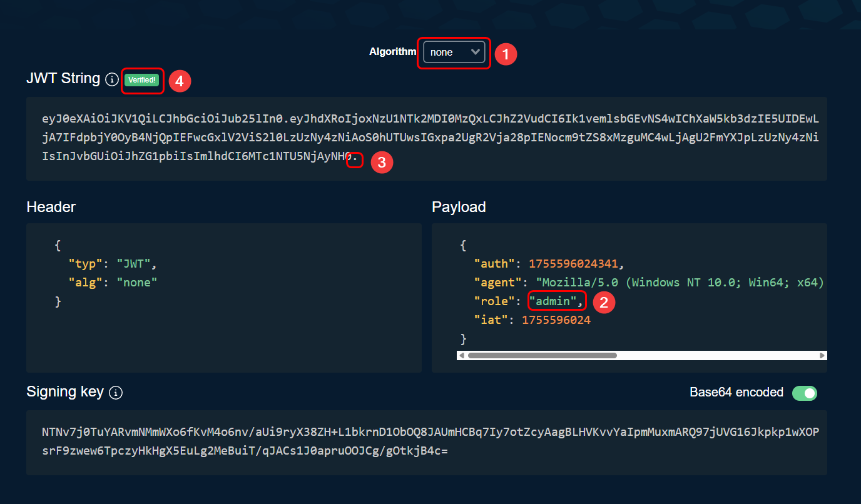Click the auth number value in Payload
The image size is (861, 504).
click(576, 264)
